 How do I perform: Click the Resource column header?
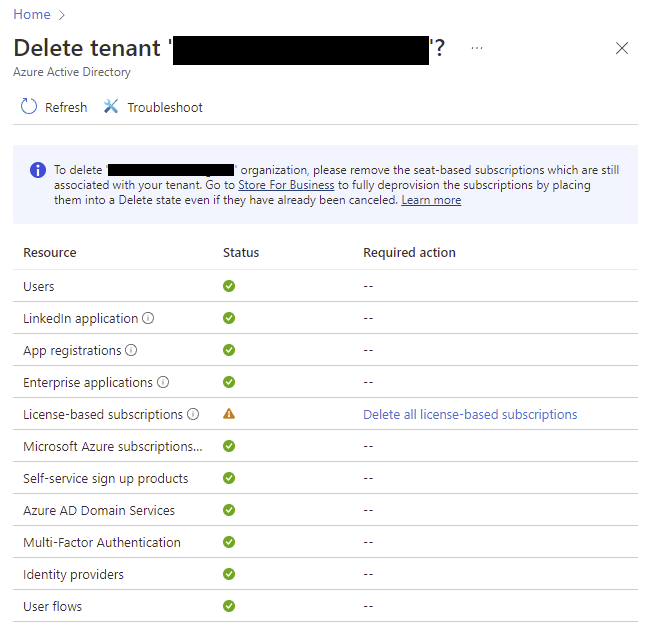(x=50, y=253)
